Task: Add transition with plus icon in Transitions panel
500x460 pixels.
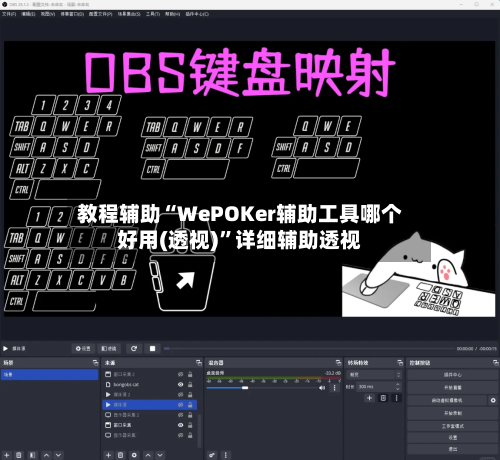Action: click(x=369, y=398)
